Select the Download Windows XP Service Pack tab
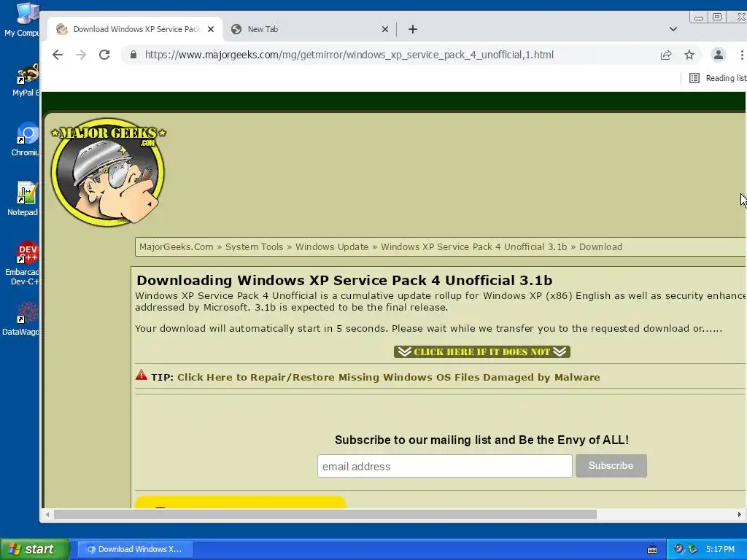This screenshot has height=560, width=747. pyautogui.click(x=135, y=29)
